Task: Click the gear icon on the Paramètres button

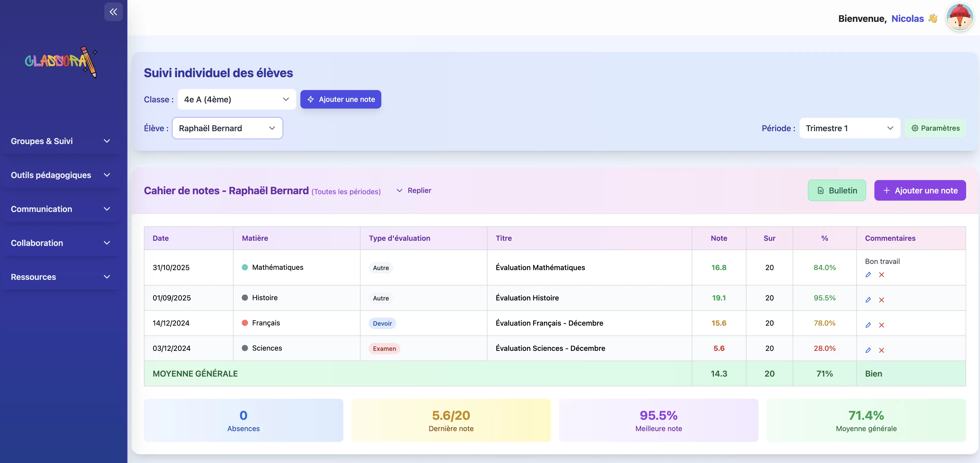Action: [x=915, y=128]
